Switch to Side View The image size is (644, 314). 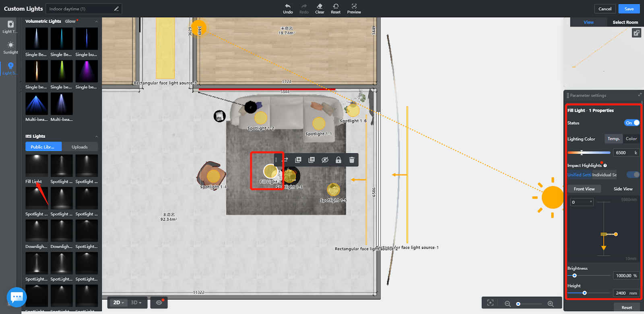(623, 189)
